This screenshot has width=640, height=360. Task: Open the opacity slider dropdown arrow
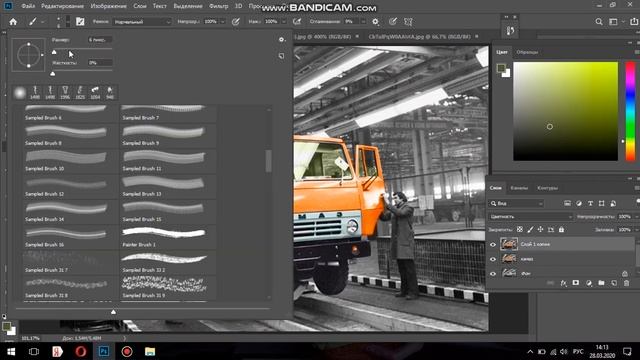pos(223,22)
